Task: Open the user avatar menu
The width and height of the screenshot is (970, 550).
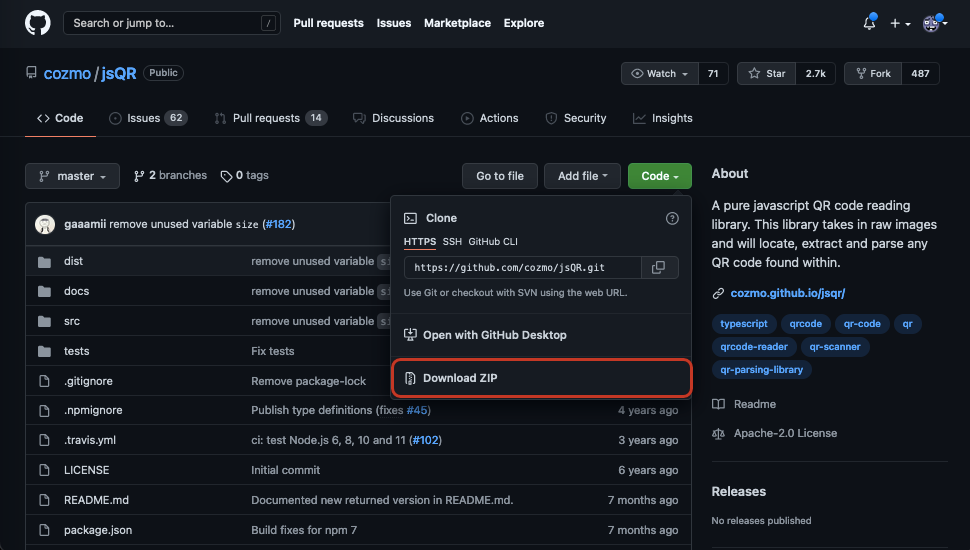Action: coord(935,24)
